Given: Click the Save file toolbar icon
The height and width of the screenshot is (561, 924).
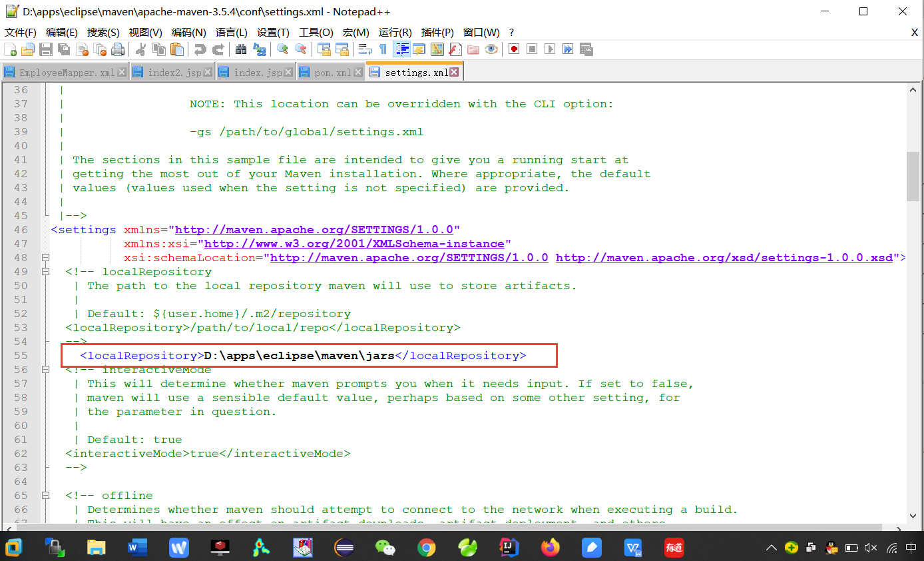Looking at the screenshot, I should 46,49.
